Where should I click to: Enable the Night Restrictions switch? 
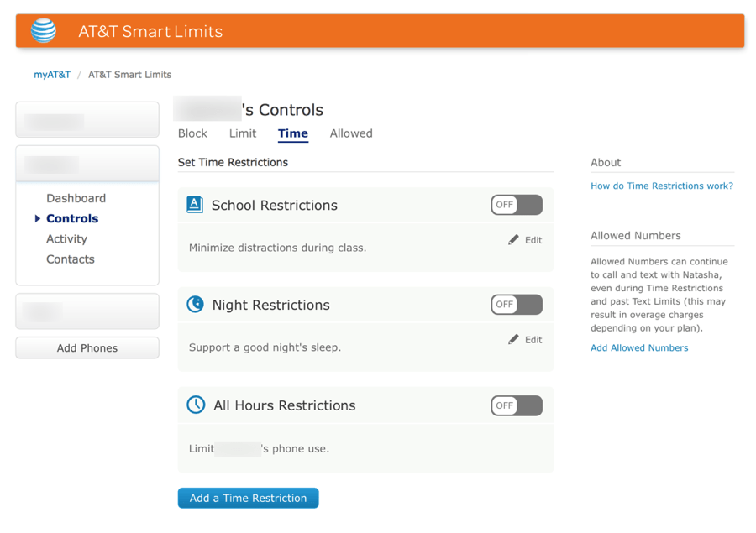517,305
